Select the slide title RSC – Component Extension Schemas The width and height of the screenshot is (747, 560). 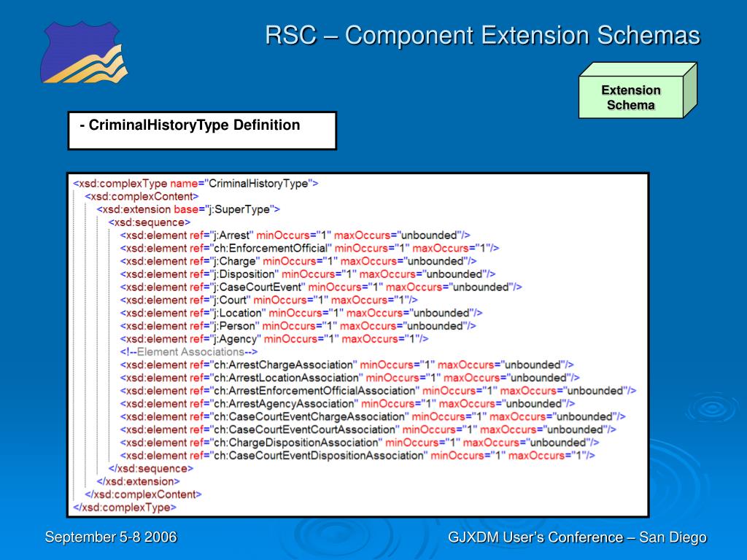pyautogui.click(x=482, y=35)
